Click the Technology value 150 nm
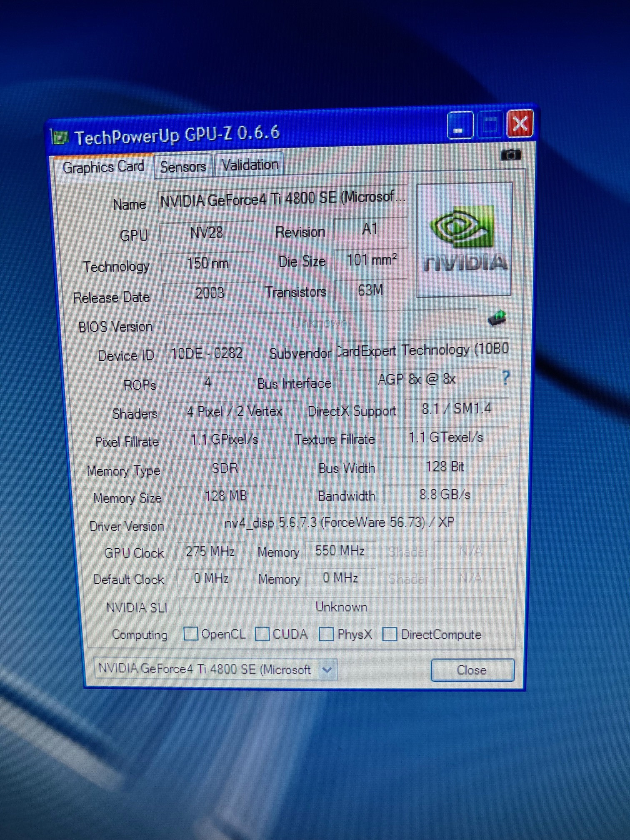Image resolution: width=630 pixels, height=840 pixels. coord(207,263)
